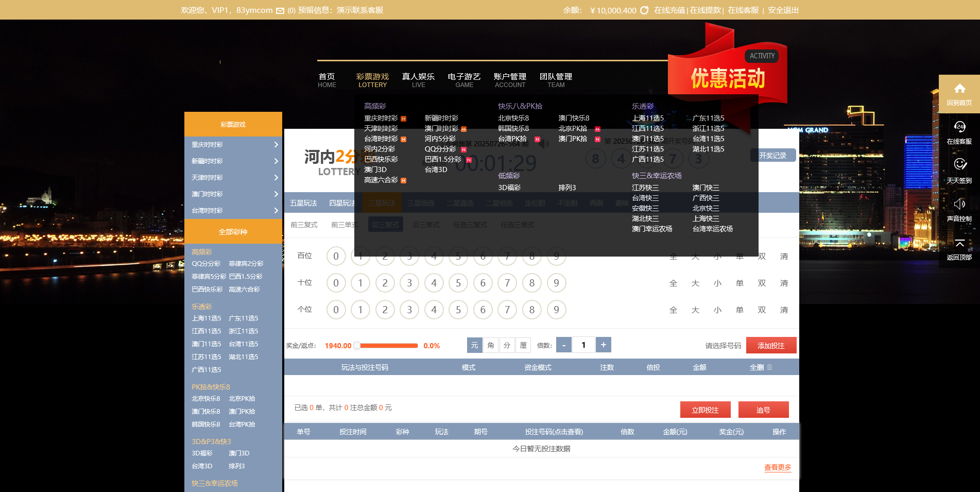The width and height of the screenshot is (980, 492).
Task: Click the daily sign-in smiley icon
Action: coord(959,164)
